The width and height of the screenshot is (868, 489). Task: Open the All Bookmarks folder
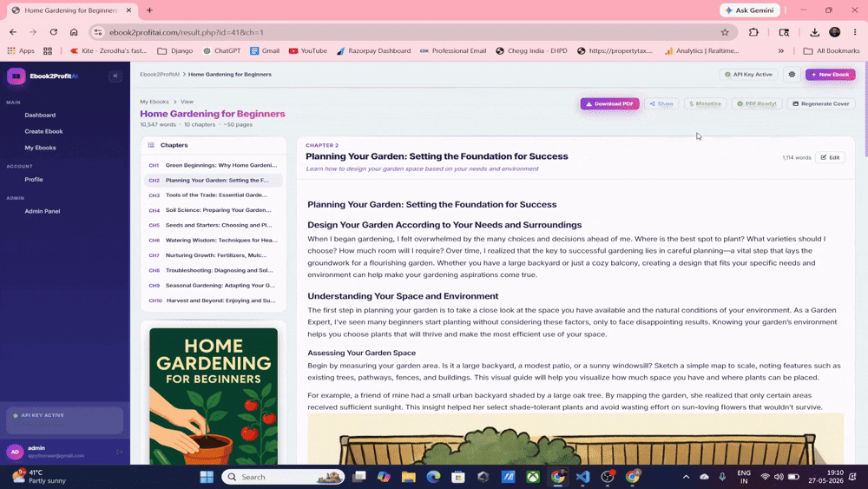(832, 51)
